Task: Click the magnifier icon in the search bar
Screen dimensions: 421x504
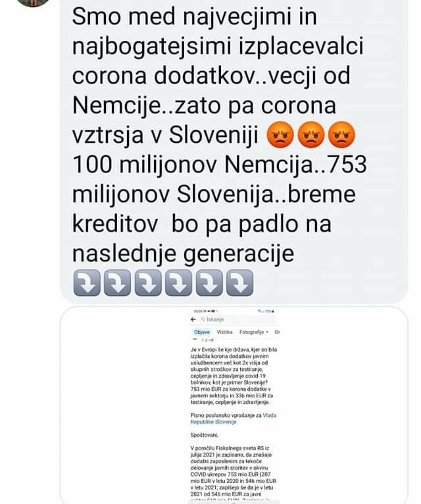Action: [x=203, y=320]
